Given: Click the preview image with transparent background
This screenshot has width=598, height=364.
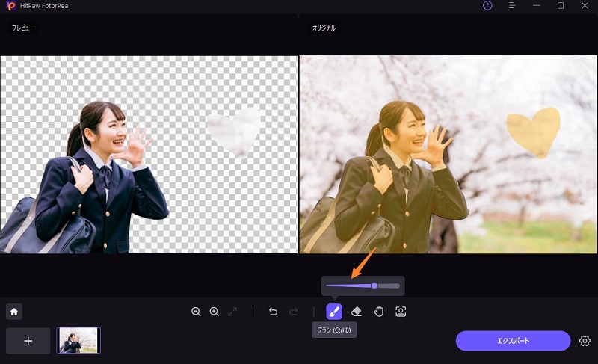Looking at the screenshot, I should click(149, 155).
